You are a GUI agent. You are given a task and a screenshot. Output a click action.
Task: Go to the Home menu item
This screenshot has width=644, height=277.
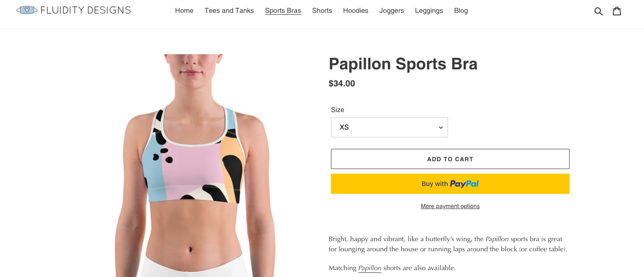click(x=184, y=11)
